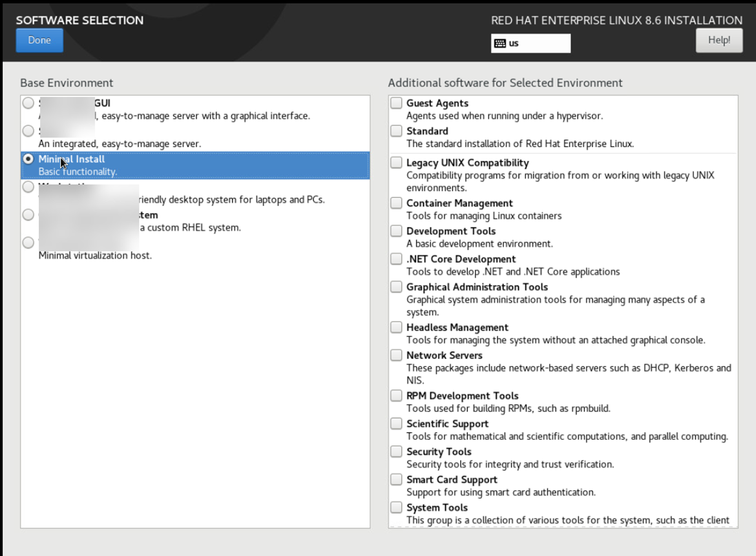Click 'A basic development environment.' text
This screenshot has height=556, width=756.
(479, 244)
